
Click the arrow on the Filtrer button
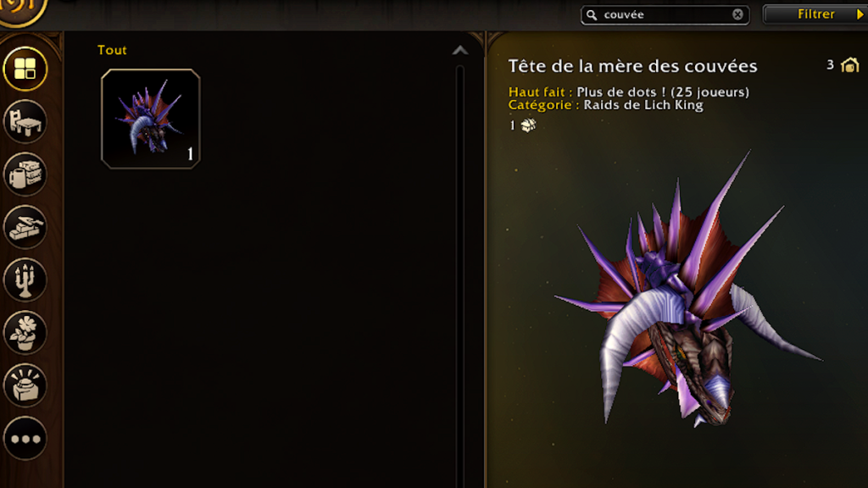pos(860,14)
